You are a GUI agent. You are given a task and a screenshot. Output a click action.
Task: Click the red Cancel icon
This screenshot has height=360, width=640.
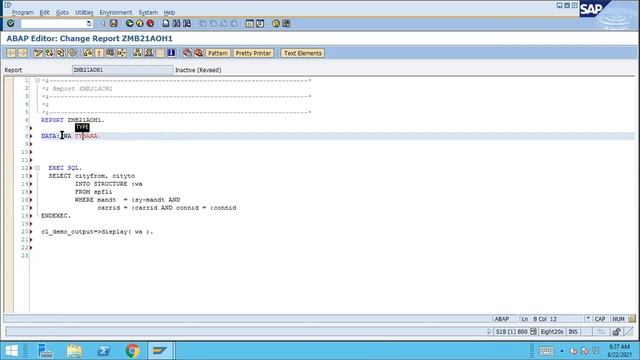(x=150, y=23)
